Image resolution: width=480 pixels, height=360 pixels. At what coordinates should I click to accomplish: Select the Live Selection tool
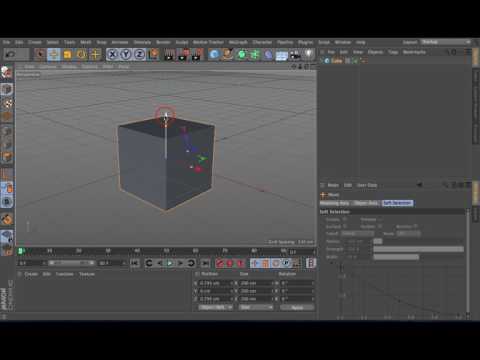(x=40, y=54)
